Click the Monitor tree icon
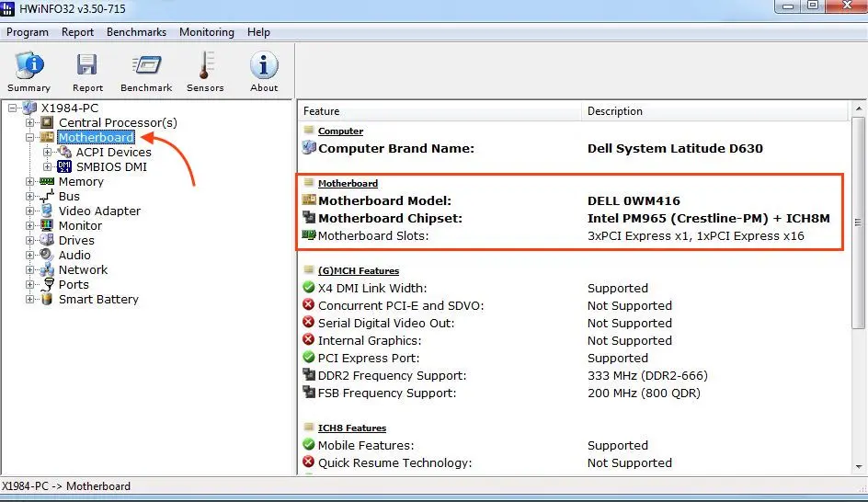868x502 pixels. coord(47,225)
